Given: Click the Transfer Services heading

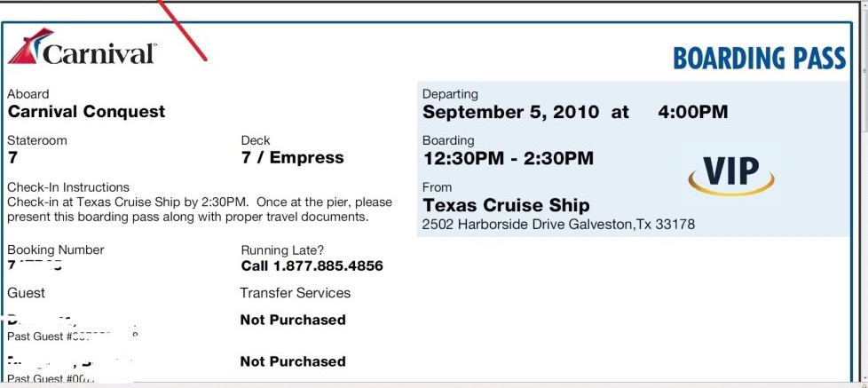Looking at the screenshot, I should tap(295, 293).
